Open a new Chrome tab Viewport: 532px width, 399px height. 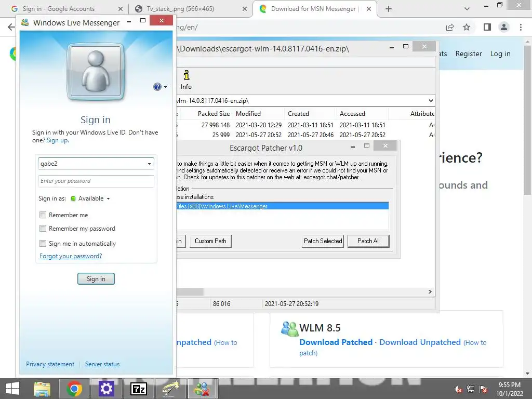389,9
